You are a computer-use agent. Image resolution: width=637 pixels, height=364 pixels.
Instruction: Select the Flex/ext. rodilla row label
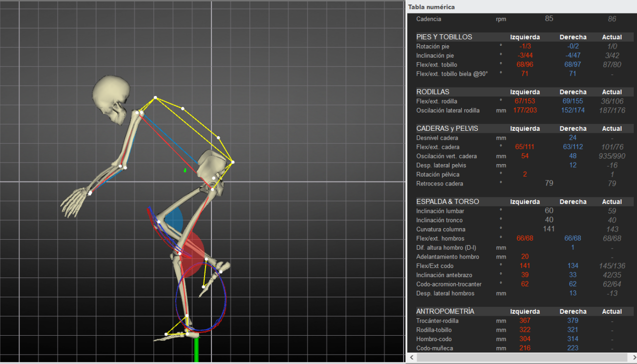point(436,101)
